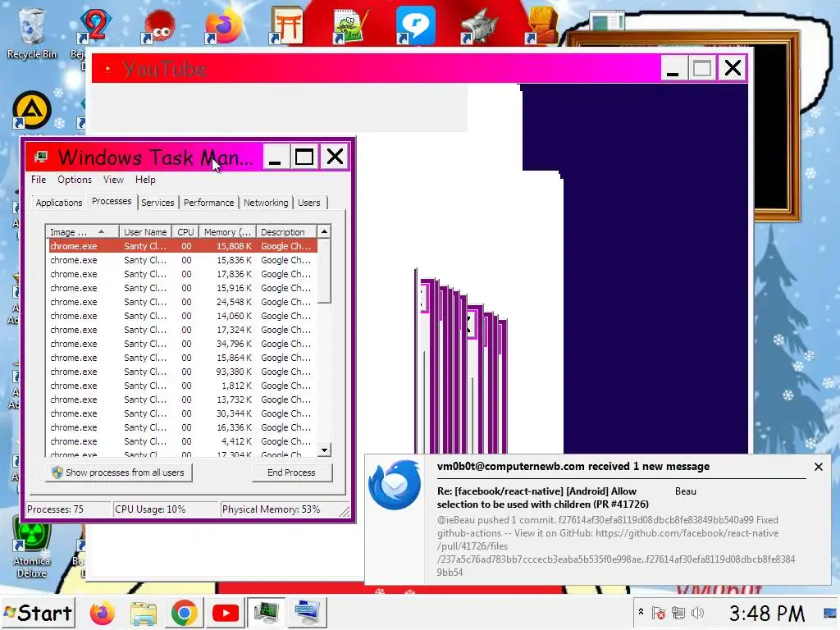Switch to the Users tab
The height and width of the screenshot is (630, 840).
pyautogui.click(x=309, y=203)
